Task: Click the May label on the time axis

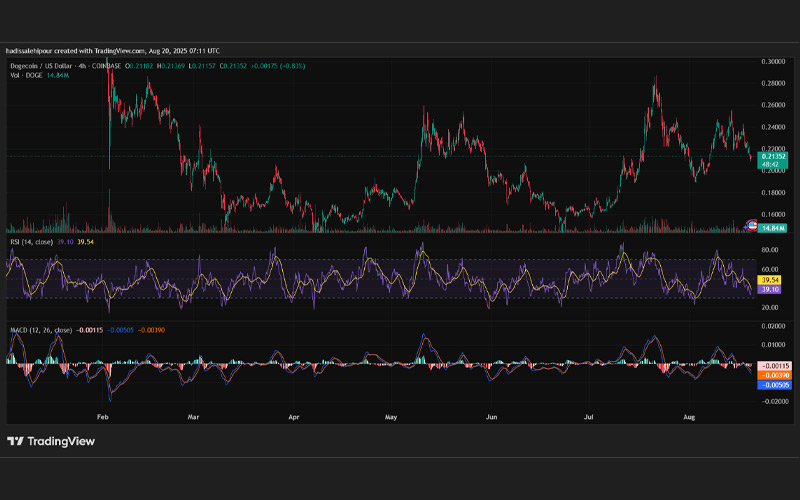Action: (390, 417)
